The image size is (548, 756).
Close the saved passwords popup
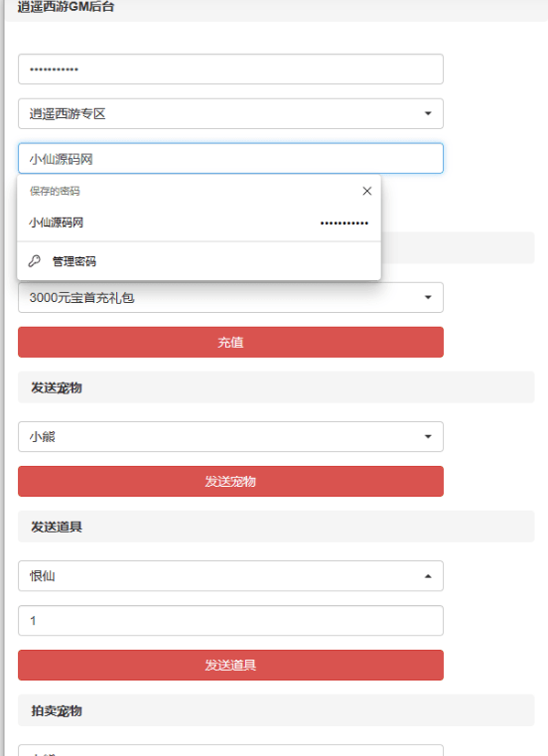coord(366,191)
